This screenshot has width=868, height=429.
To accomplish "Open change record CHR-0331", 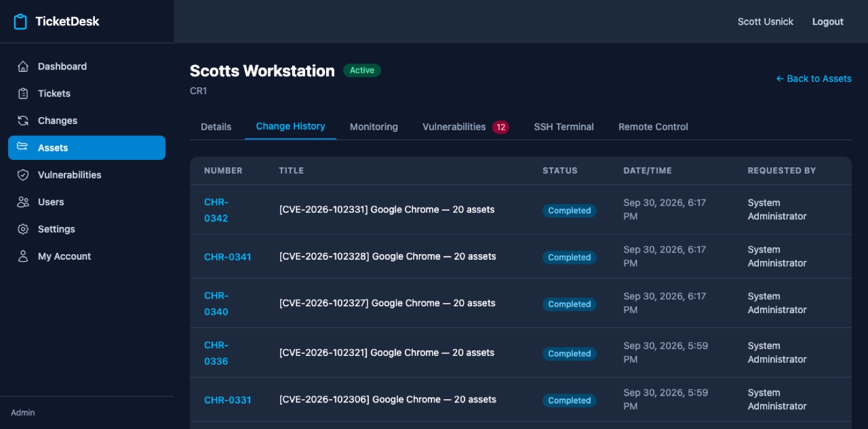I will click(x=228, y=400).
